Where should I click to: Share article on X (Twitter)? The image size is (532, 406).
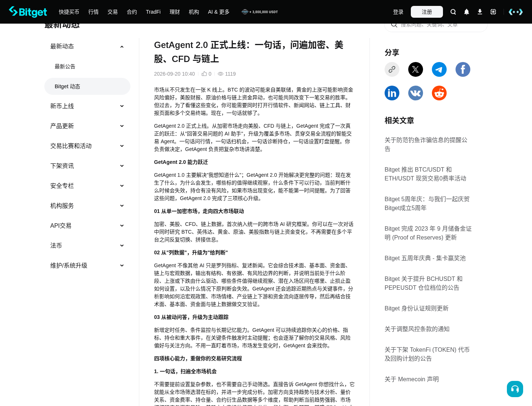point(416,69)
